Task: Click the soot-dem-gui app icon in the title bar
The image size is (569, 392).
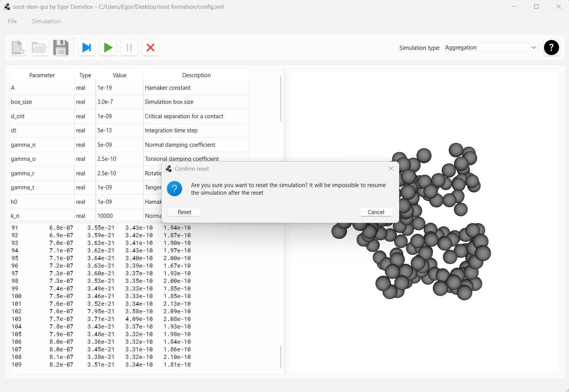Action: 7,6
